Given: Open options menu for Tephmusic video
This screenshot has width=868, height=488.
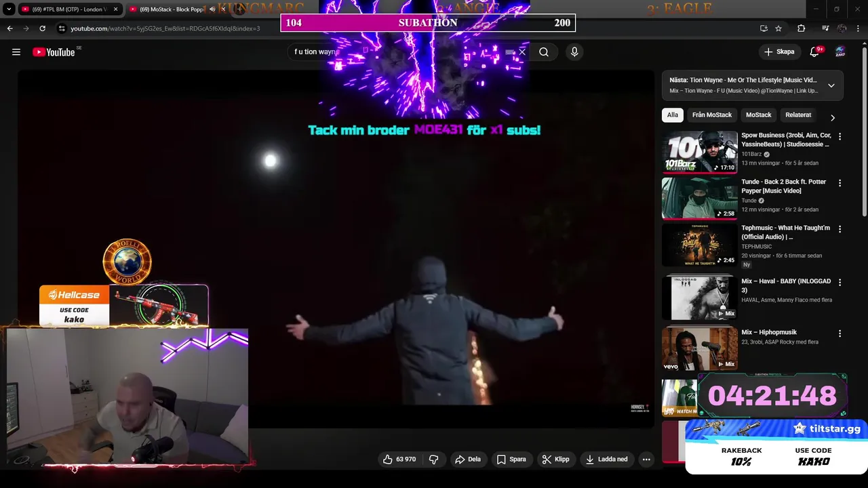Looking at the screenshot, I should 840,229.
